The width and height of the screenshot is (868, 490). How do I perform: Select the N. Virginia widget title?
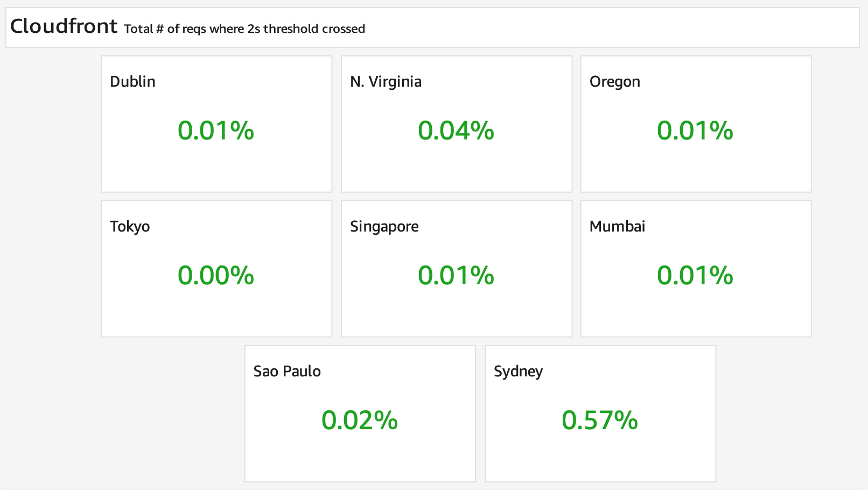click(386, 81)
